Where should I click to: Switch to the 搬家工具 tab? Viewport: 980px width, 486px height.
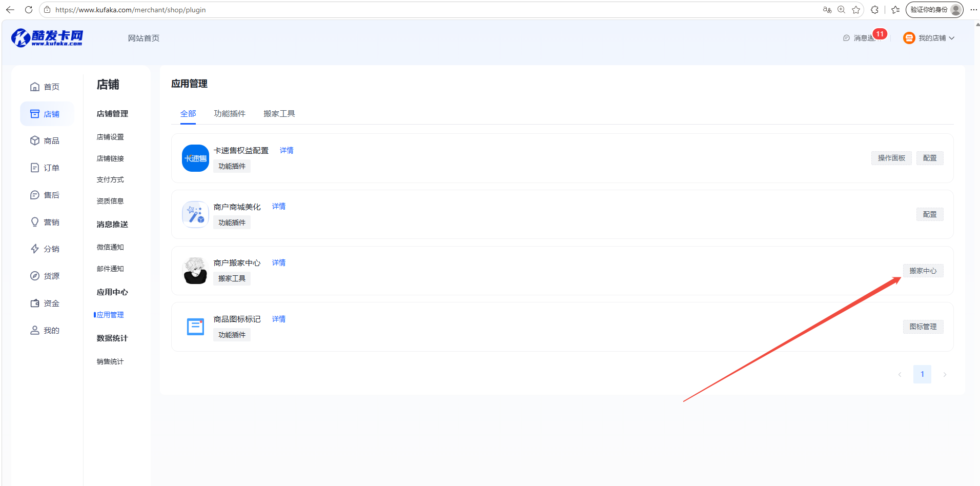tap(279, 113)
